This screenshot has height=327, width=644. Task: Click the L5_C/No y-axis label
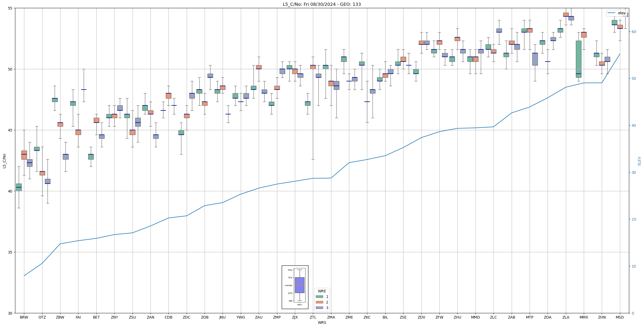4,161
